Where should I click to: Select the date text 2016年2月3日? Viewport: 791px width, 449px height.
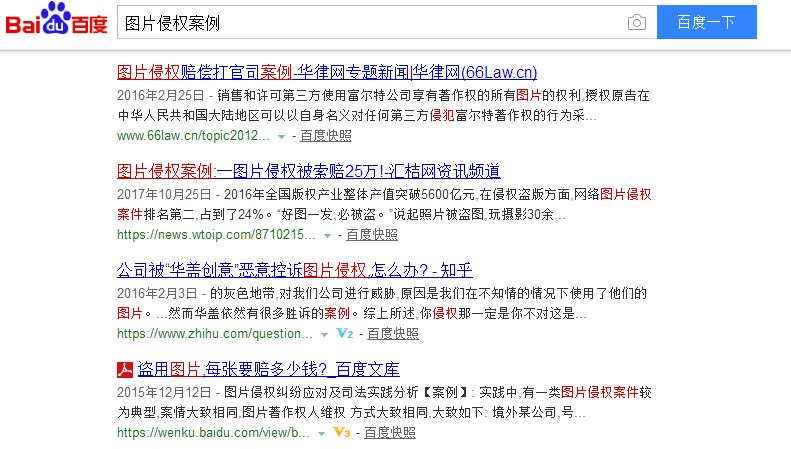(x=157, y=293)
